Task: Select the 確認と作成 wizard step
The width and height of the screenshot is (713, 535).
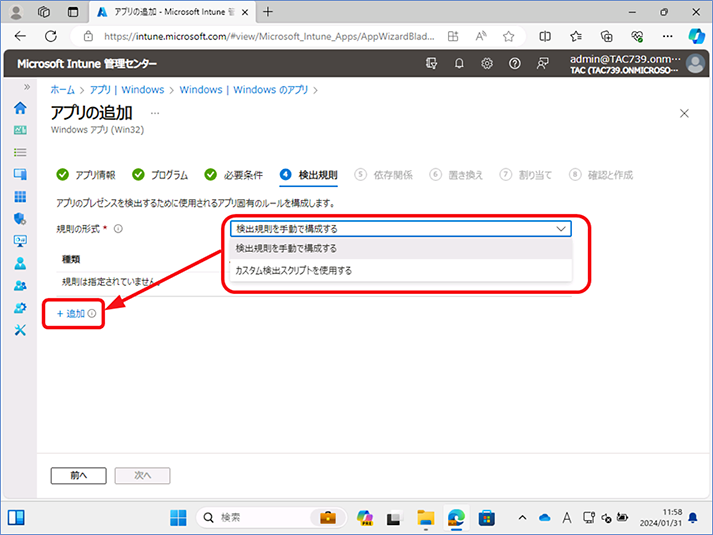Action: (601, 175)
